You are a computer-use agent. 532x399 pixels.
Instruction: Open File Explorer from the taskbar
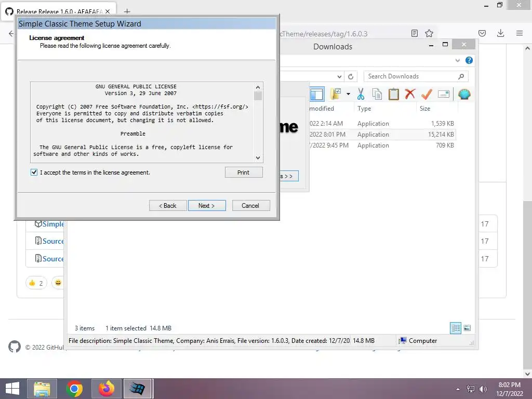point(42,389)
